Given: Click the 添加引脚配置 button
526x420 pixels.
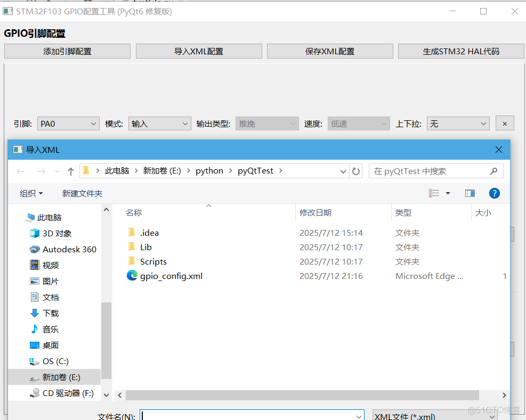Looking at the screenshot, I should [67, 51].
